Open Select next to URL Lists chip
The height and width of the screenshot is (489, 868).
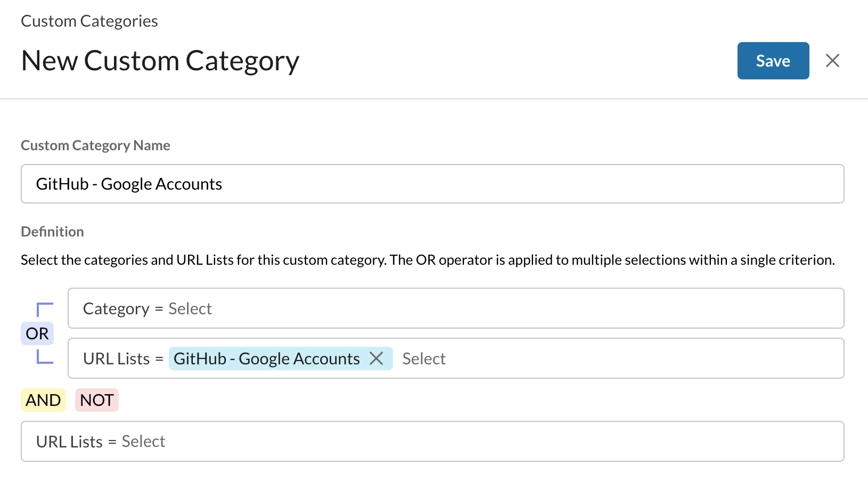pos(424,358)
